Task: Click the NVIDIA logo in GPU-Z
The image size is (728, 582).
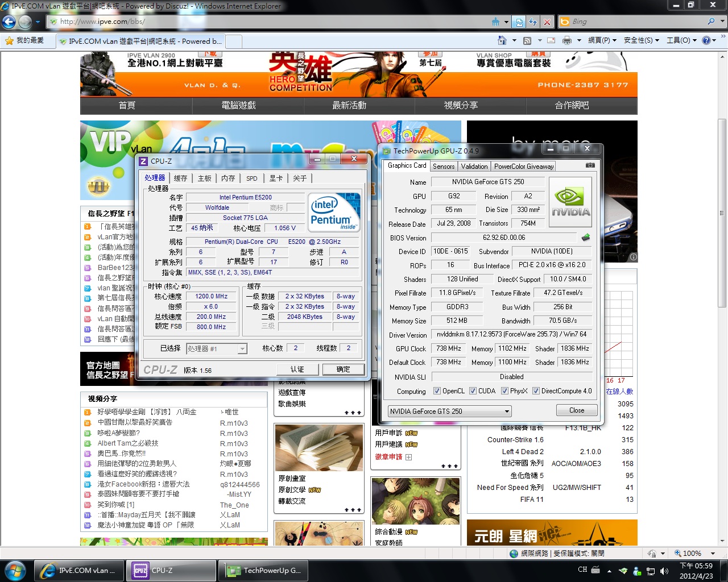Action: click(x=570, y=203)
